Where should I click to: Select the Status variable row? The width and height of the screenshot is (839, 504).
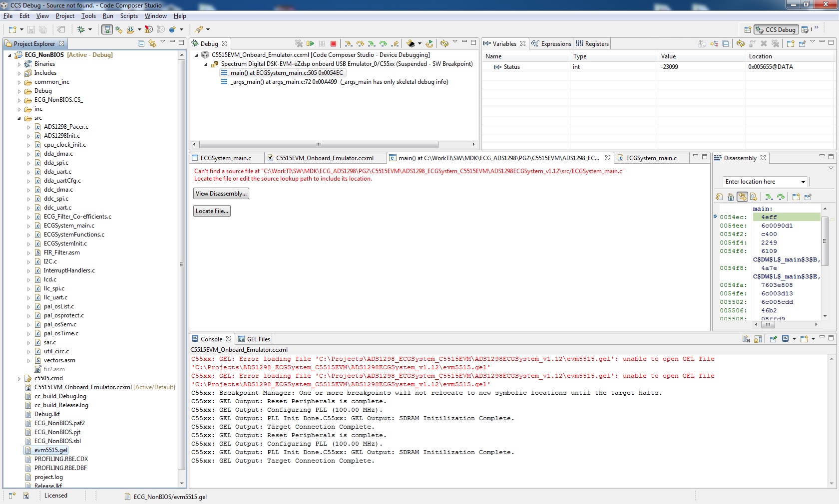(x=658, y=67)
